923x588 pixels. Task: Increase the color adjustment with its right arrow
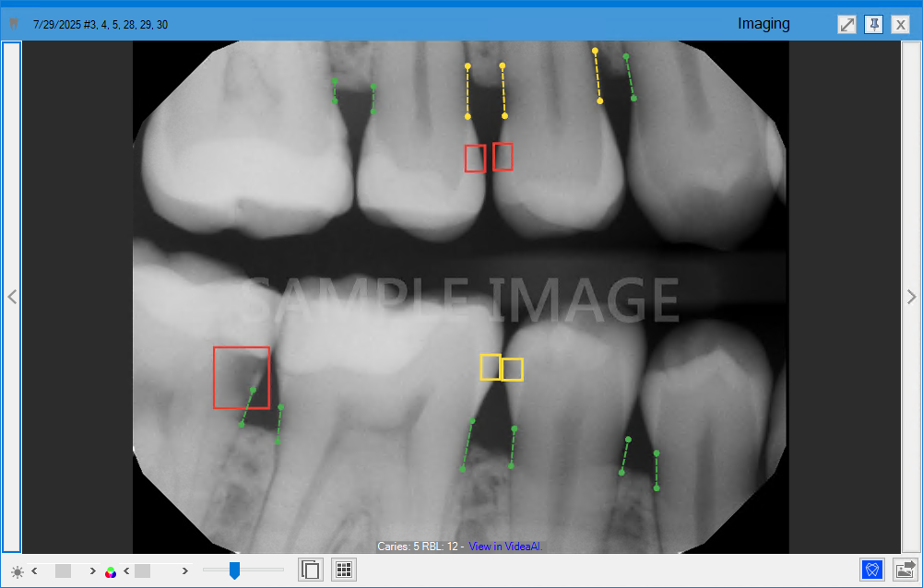pos(184,570)
